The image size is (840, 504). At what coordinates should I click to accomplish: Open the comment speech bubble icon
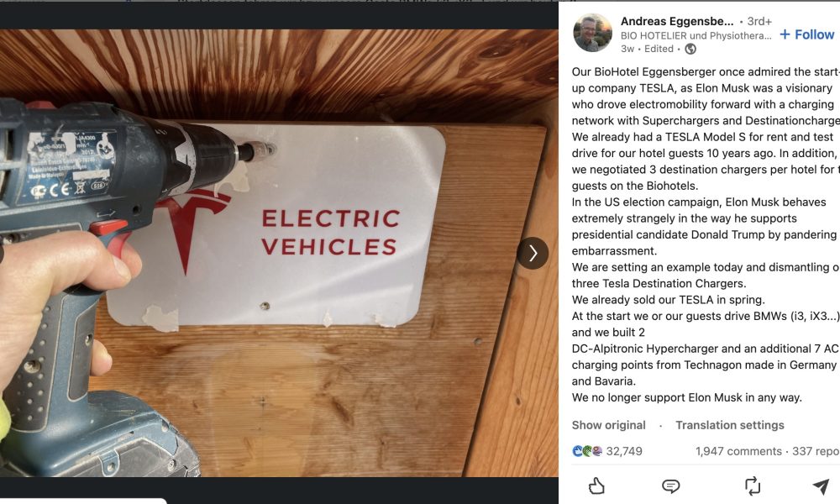(x=670, y=486)
